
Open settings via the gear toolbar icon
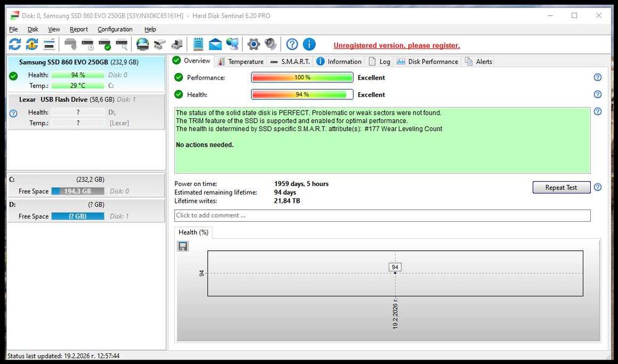tap(253, 44)
